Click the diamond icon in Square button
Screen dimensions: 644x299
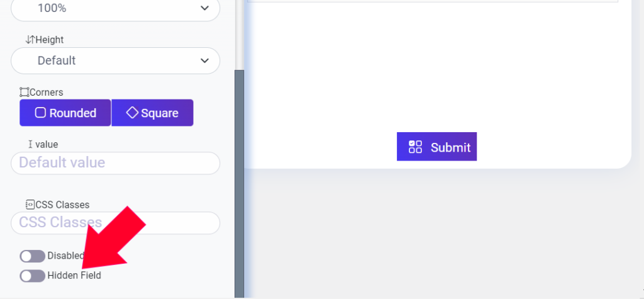pyautogui.click(x=132, y=113)
